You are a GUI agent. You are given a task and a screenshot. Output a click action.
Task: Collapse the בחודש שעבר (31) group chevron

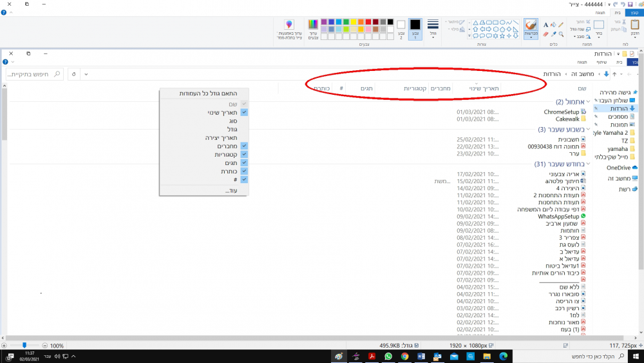pyautogui.click(x=588, y=164)
